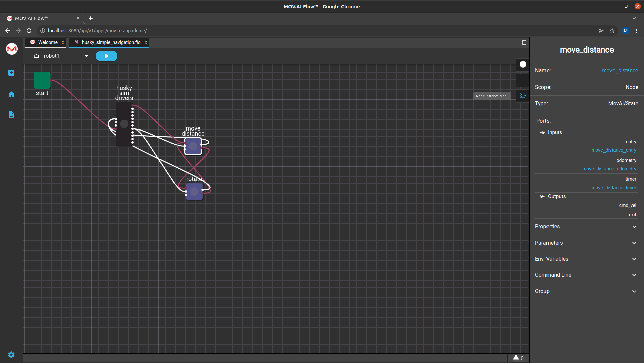Open the Chrome profile M avatar
644x363 pixels.
click(625, 31)
